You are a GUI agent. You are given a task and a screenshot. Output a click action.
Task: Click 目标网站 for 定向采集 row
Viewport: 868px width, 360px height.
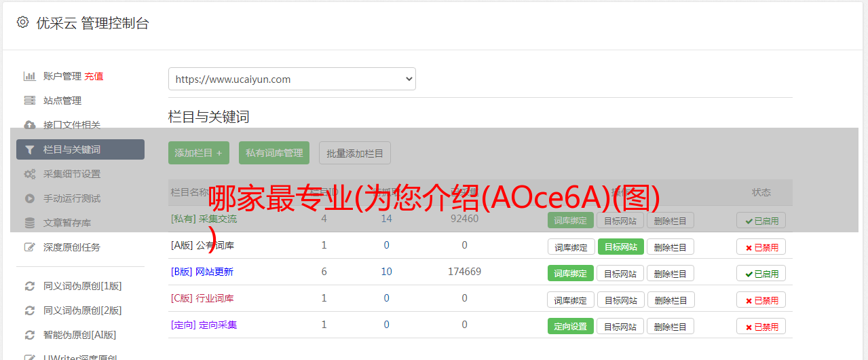620,327
